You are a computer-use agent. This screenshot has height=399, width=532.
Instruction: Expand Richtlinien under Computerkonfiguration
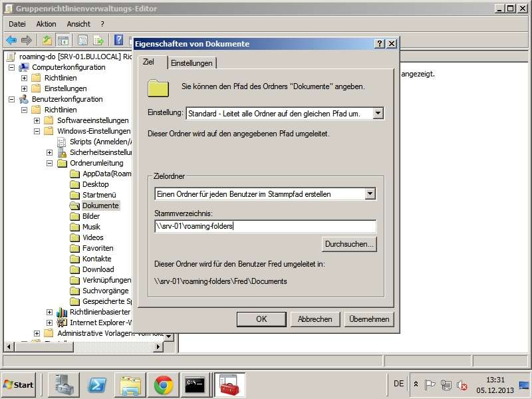pos(24,78)
